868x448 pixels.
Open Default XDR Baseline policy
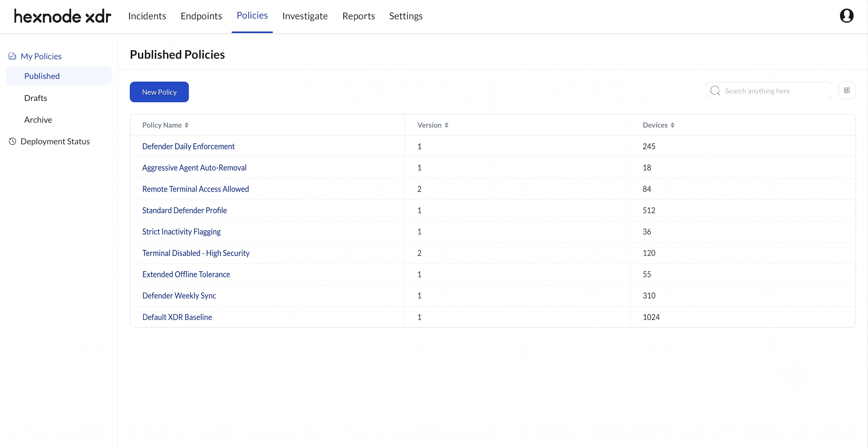coord(177,317)
